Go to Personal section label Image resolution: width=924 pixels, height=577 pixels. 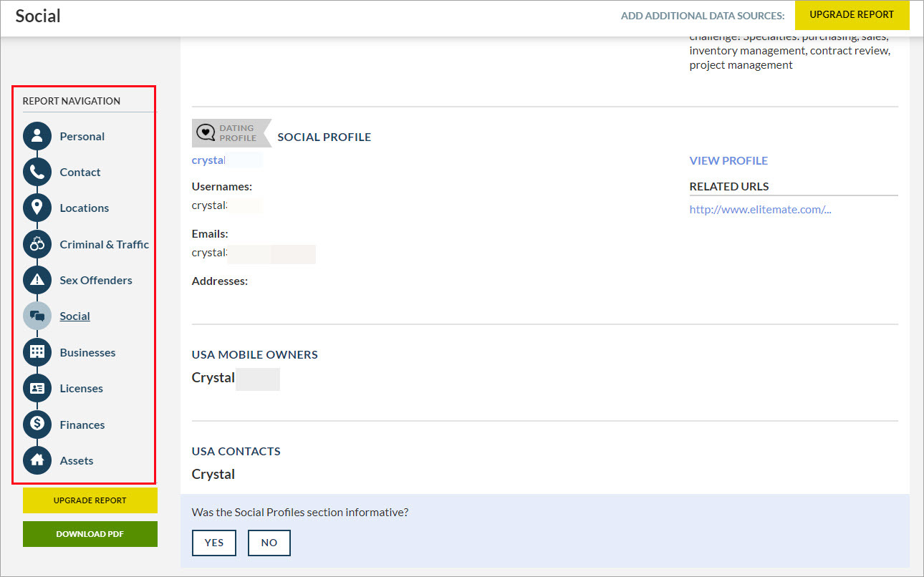82,136
